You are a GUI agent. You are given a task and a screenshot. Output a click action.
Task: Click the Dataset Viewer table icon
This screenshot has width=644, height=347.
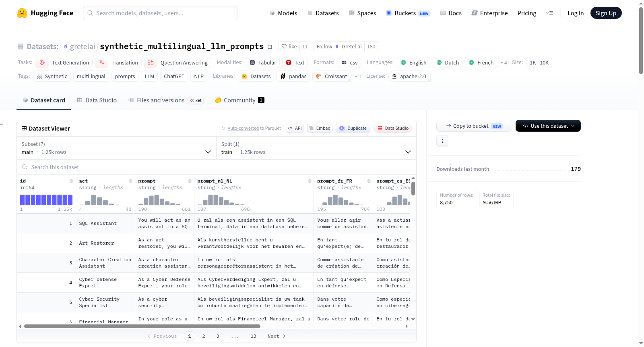click(x=24, y=128)
